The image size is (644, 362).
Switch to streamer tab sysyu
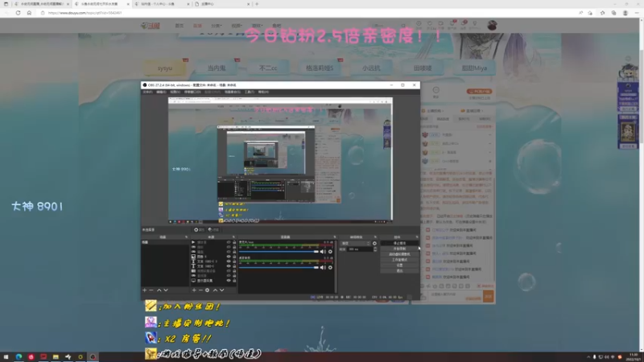coord(165,68)
